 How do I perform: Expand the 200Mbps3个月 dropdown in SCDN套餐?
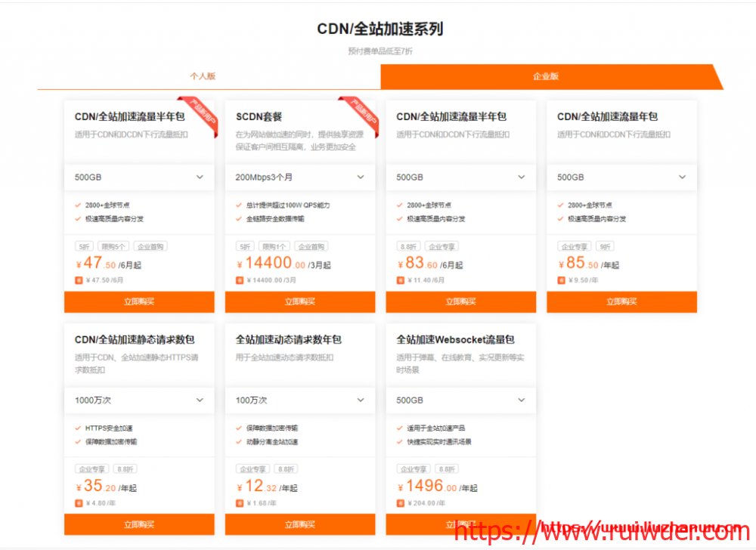[299, 177]
